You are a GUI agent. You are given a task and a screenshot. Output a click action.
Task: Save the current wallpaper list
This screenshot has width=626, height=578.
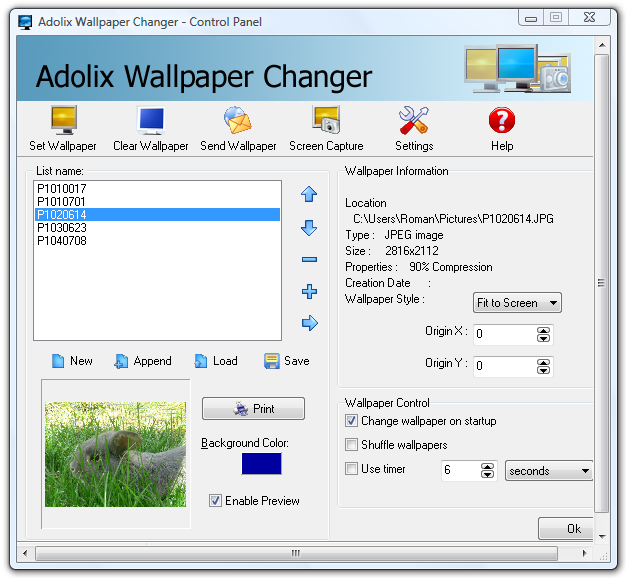[x=287, y=361]
